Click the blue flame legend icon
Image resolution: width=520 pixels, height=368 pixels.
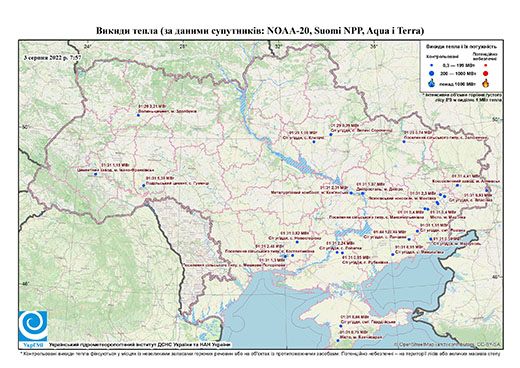click(432, 83)
